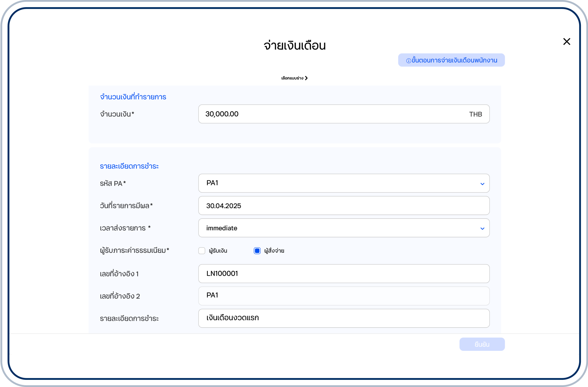Screen dimensions: 588x387
Task: Click the effective date field 30.04.2025
Action: tap(344, 206)
